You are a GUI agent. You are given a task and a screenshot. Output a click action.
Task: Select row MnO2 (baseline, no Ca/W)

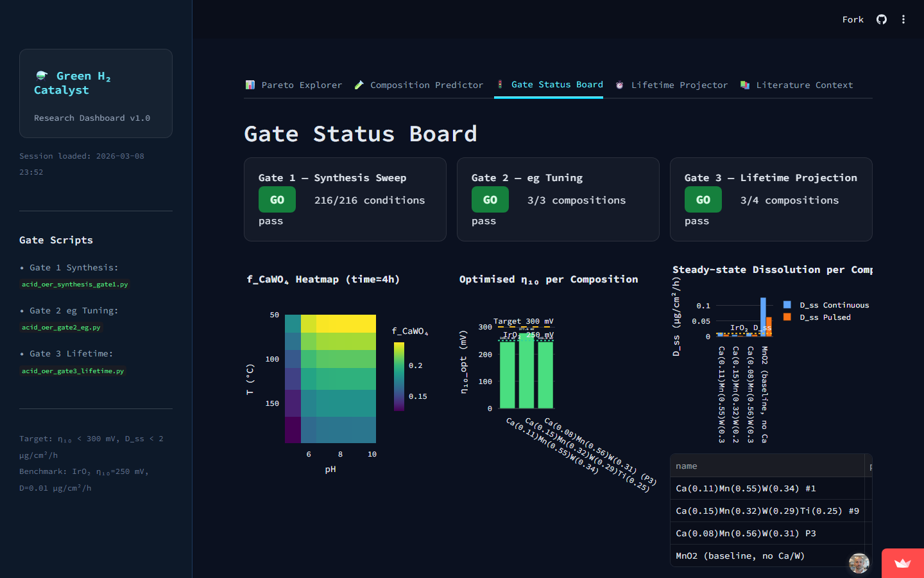pos(767,556)
